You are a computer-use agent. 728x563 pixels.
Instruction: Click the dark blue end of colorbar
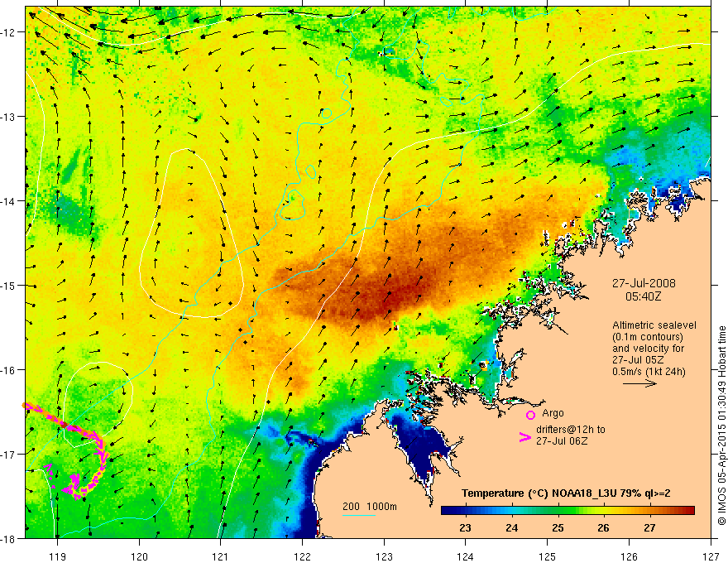click(448, 510)
